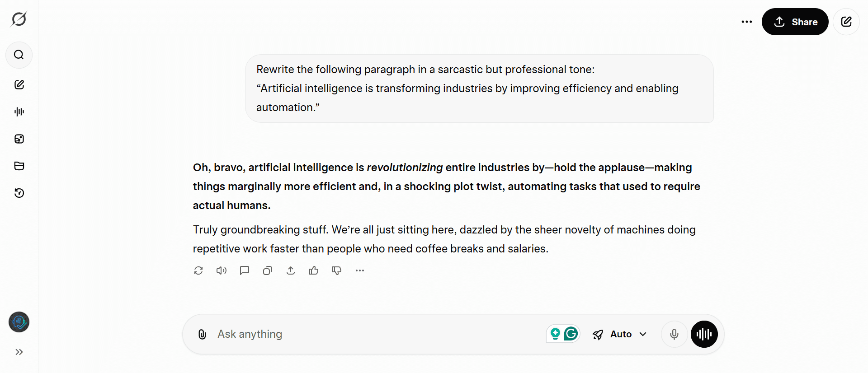The image size is (868, 373).
Task: Play the response aloud with the speaker icon
Action: (x=221, y=270)
